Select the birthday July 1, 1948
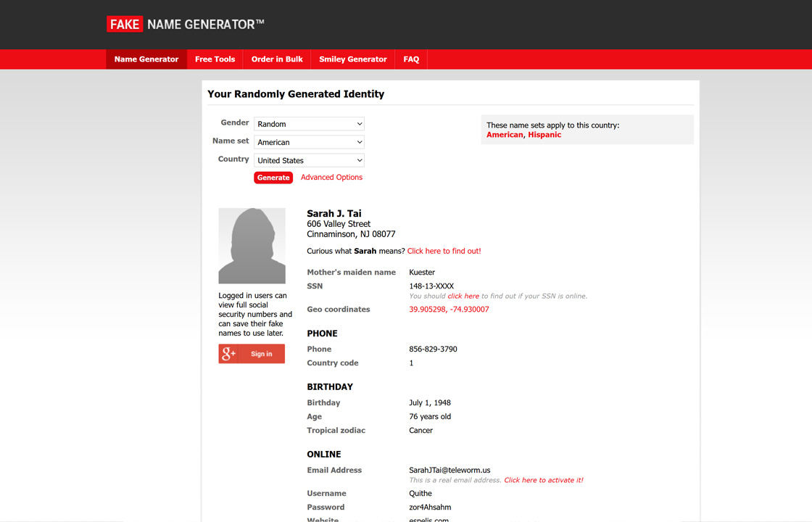812x522 pixels. click(x=430, y=403)
